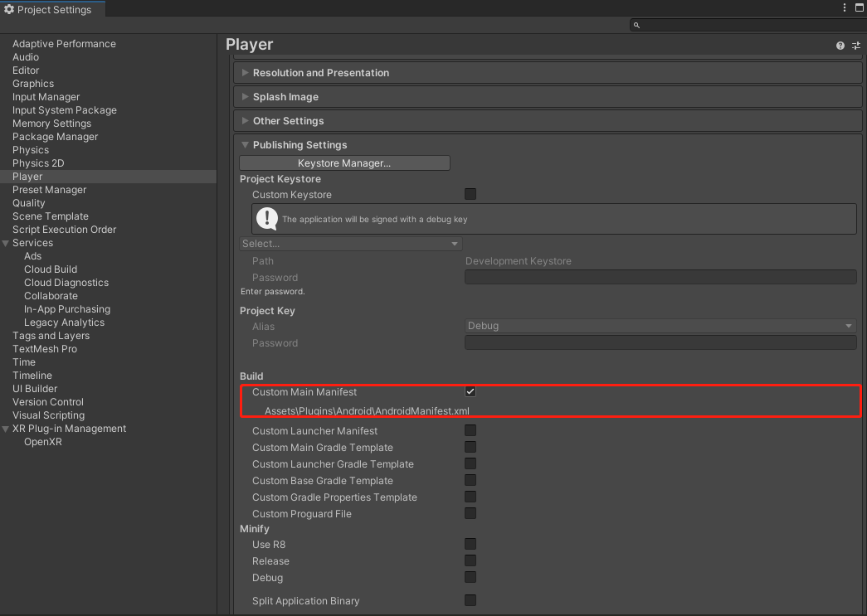Click the Keystore Manager button
Image resolution: width=867 pixels, height=616 pixels.
[344, 163]
